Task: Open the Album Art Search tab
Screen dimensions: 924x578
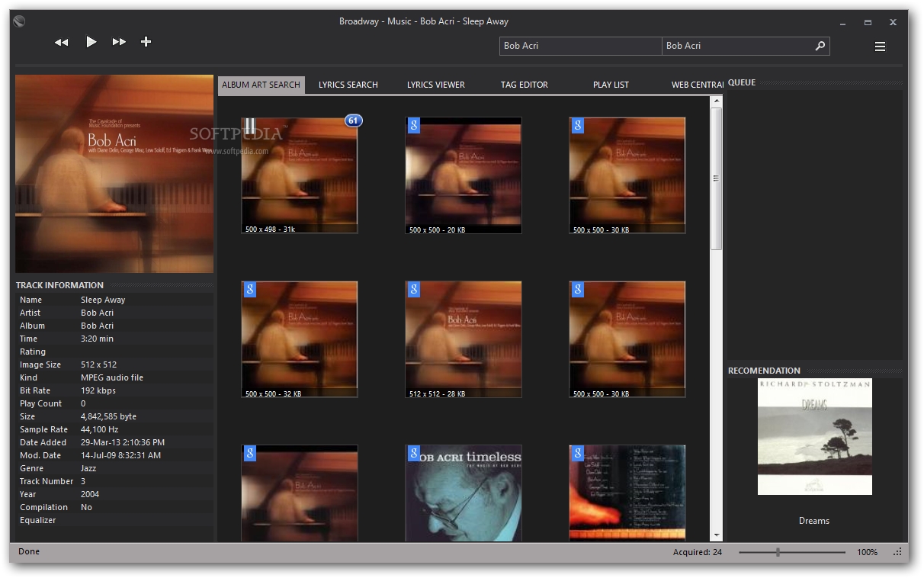Action: click(x=261, y=85)
